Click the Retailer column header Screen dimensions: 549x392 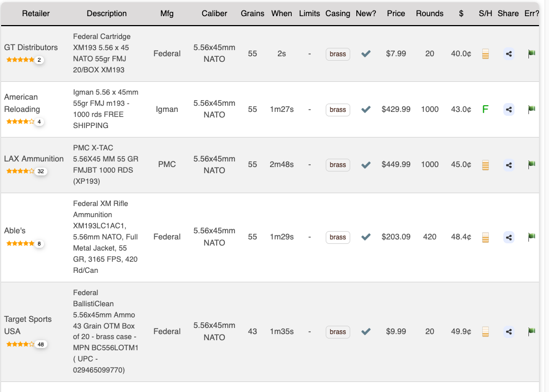(36, 13)
